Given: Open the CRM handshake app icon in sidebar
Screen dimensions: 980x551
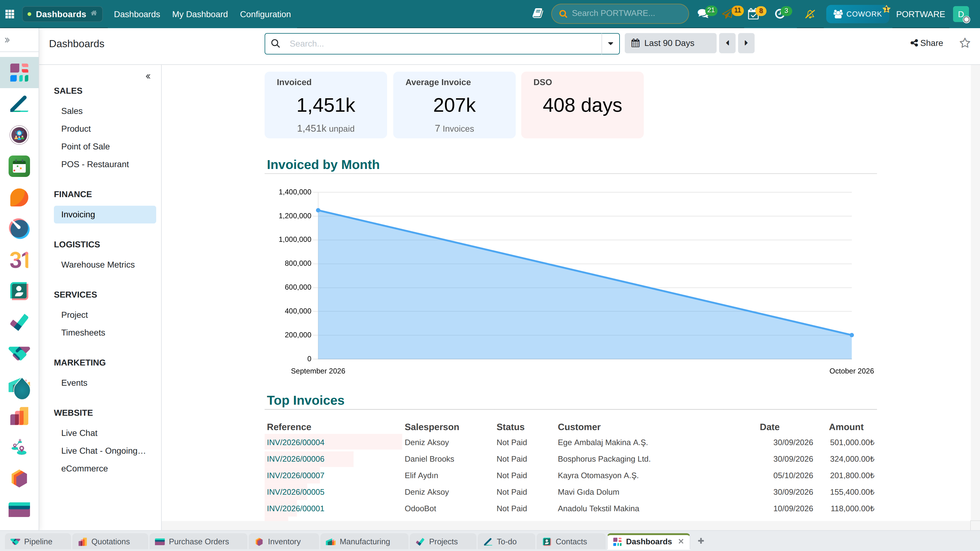Looking at the screenshot, I should pos(19,354).
